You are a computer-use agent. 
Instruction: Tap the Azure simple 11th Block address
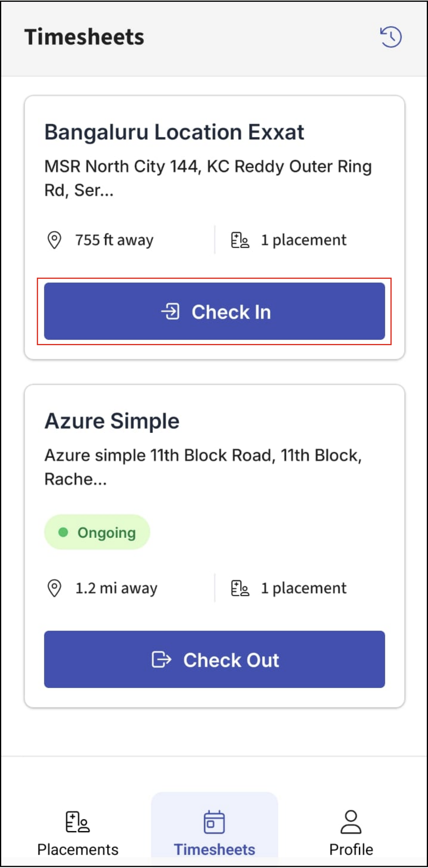point(203,467)
